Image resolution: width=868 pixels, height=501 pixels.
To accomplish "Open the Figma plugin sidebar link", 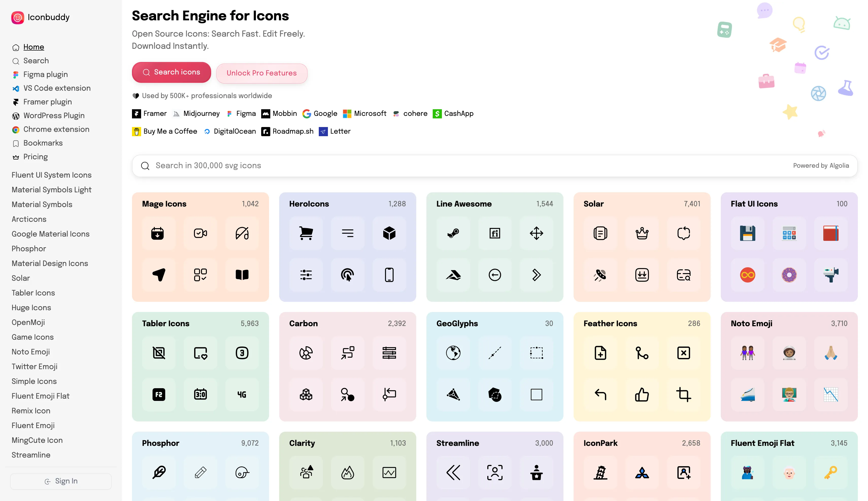I will click(45, 74).
